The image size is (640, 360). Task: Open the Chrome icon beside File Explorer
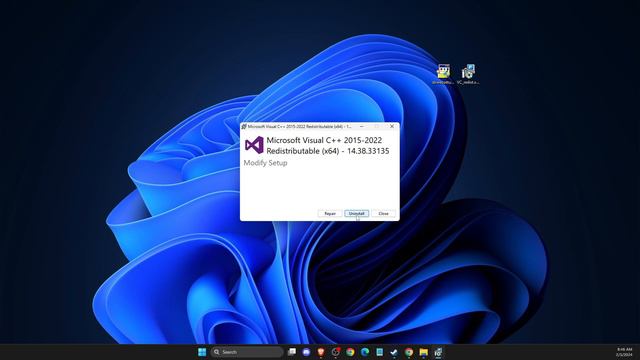click(x=409, y=352)
